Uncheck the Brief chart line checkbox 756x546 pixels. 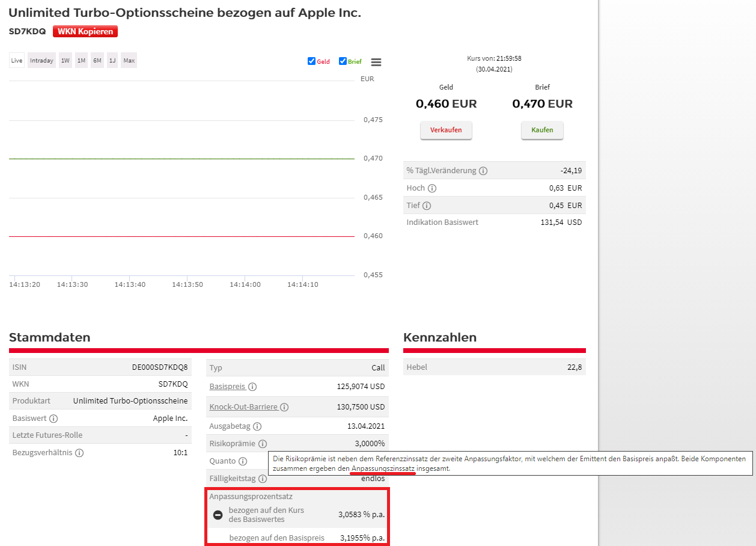(x=343, y=61)
